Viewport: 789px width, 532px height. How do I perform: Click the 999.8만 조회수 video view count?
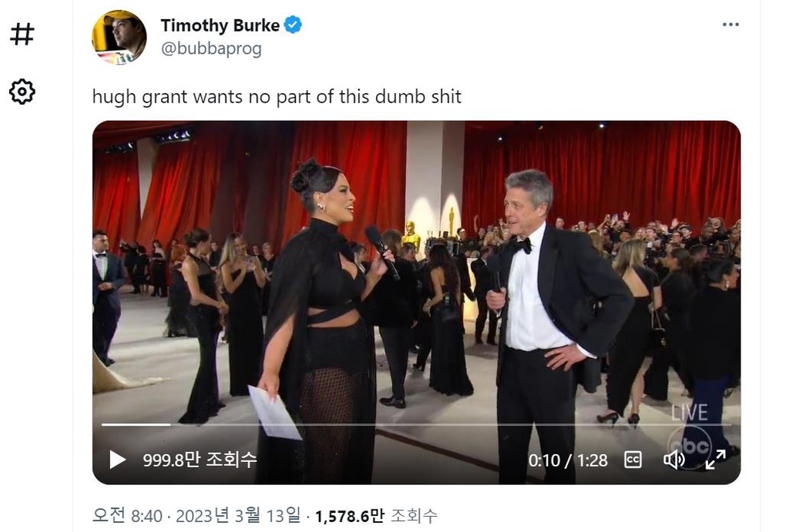tap(200, 459)
